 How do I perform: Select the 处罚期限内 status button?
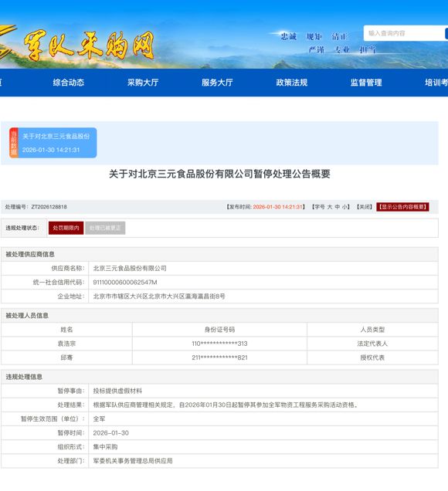click(66, 228)
